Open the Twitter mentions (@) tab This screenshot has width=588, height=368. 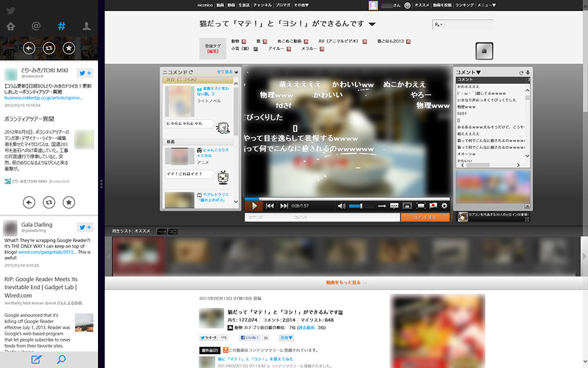(36, 27)
